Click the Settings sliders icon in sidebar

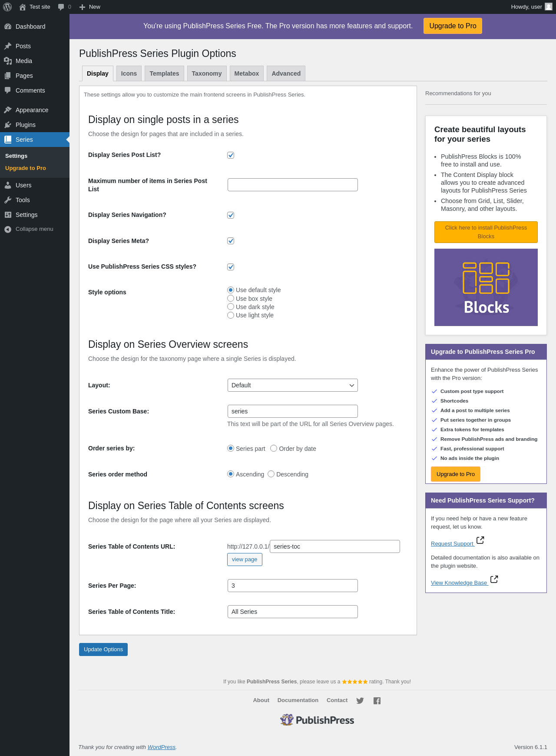pos(8,215)
